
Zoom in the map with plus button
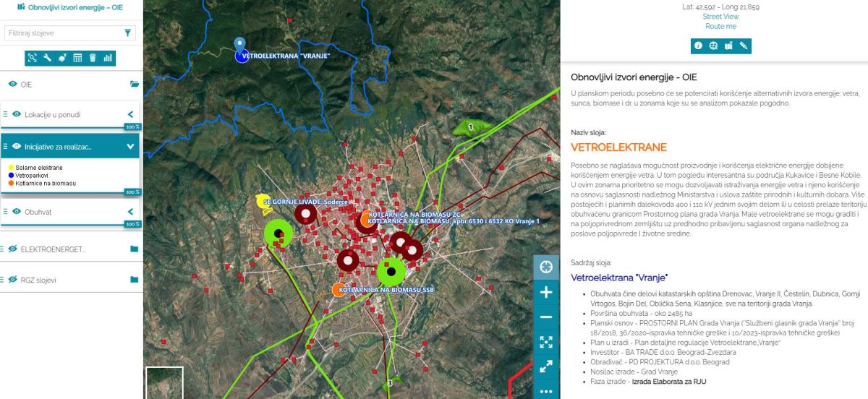coord(546,292)
